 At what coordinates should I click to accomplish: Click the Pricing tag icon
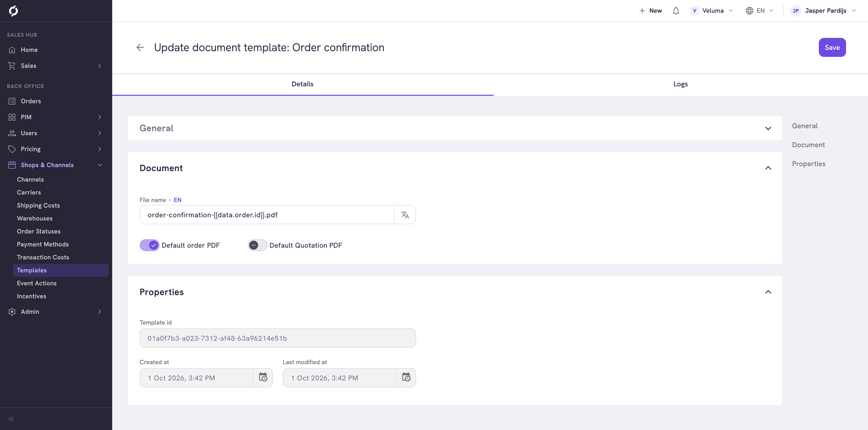12,149
